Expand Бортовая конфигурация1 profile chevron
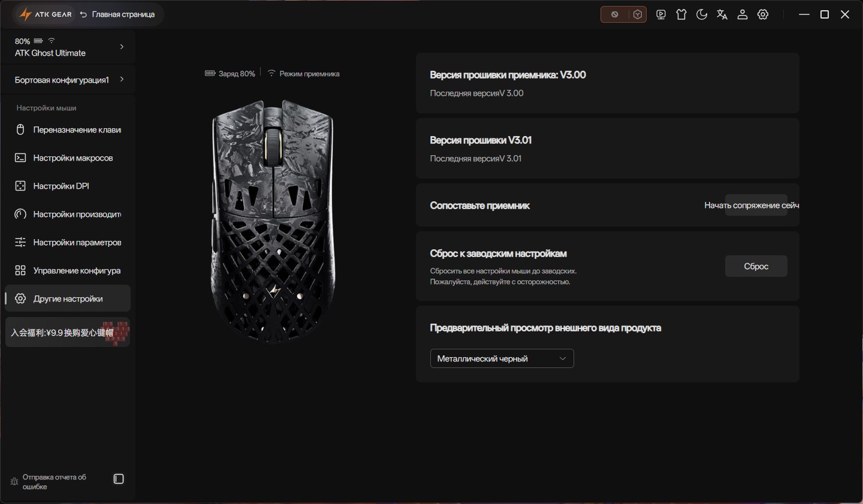The height and width of the screenshot is (504, 863). [122, 79]
